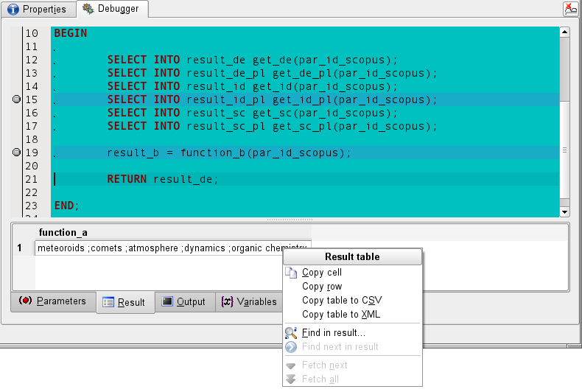Click the code editor scroll down arrow
This screenshot has height=392, width=582.
pyautogui.click(x=564, y=211)
